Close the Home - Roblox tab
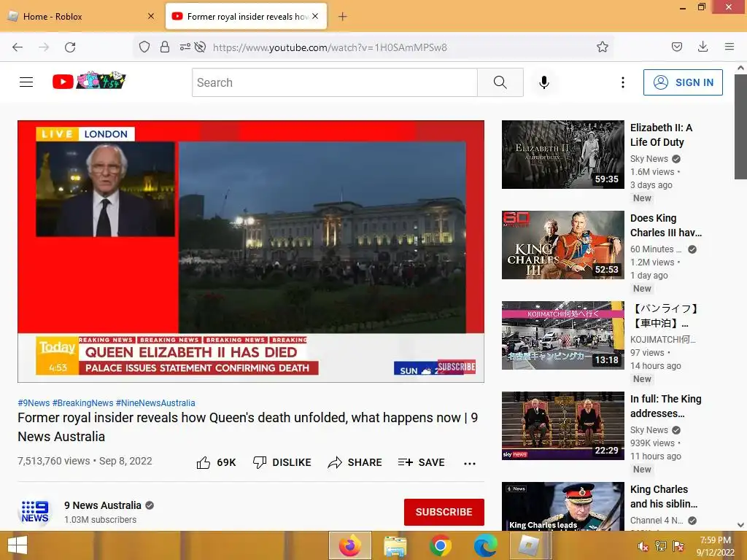Image resolution: width=747 pixels, height=560 pixels. pyautogui.click(x=151, y=16)
